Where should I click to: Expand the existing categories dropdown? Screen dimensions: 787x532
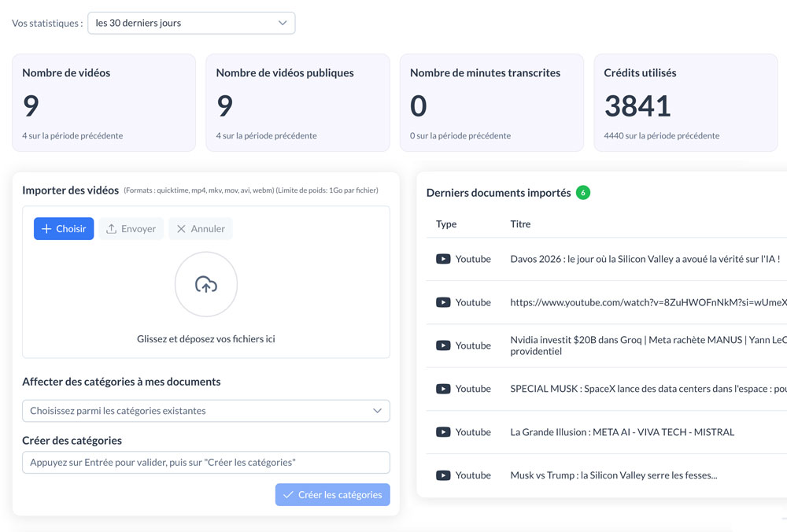point(205,411)
